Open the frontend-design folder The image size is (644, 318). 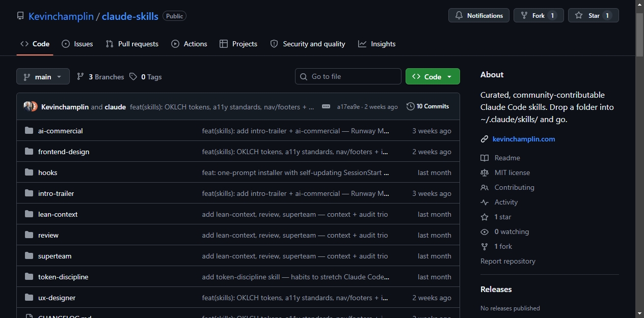coord(64,152)
